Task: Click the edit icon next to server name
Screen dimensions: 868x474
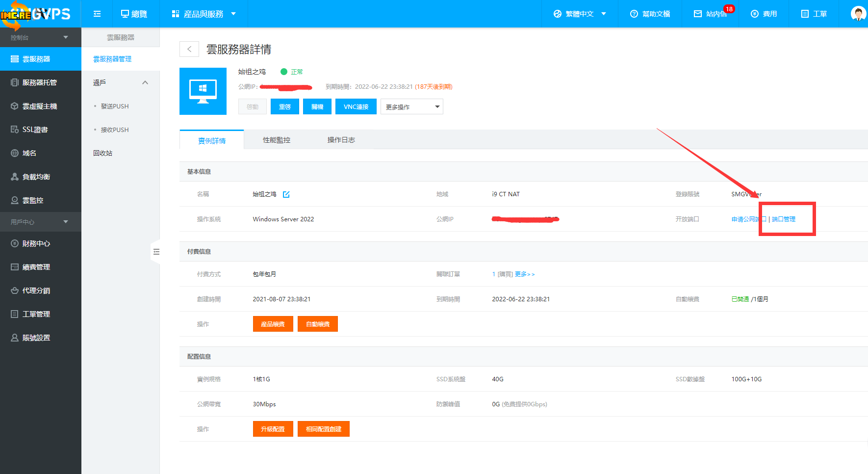Action: pos(286,194)
